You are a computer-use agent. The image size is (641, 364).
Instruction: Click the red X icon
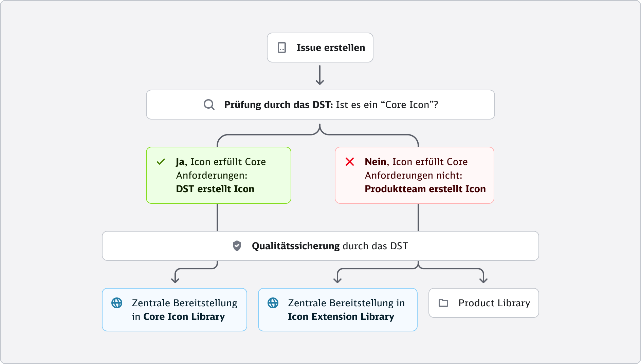[x=350, y=162]
